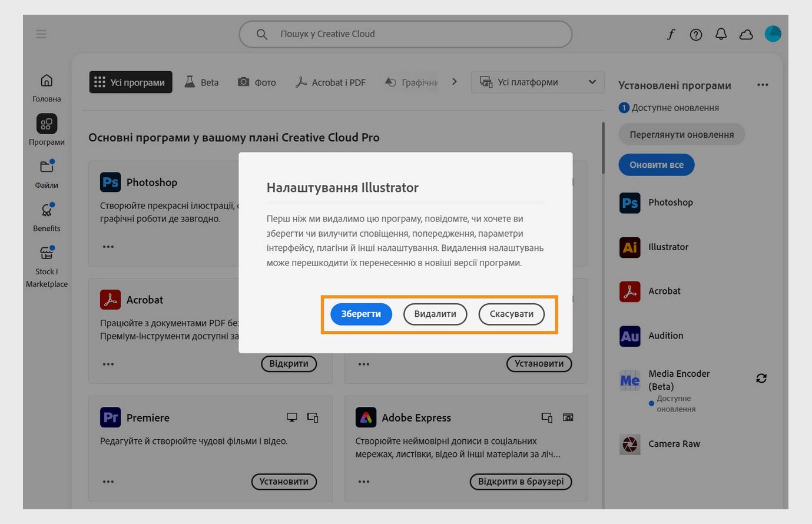This screenshot has width=812, height=524.
Task: Open Adobe Express card more options menu
Action: tap(364, 482)
